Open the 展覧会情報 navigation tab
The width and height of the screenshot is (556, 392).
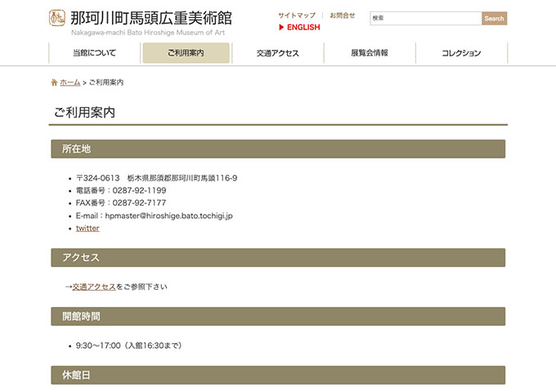pos(370,53)
